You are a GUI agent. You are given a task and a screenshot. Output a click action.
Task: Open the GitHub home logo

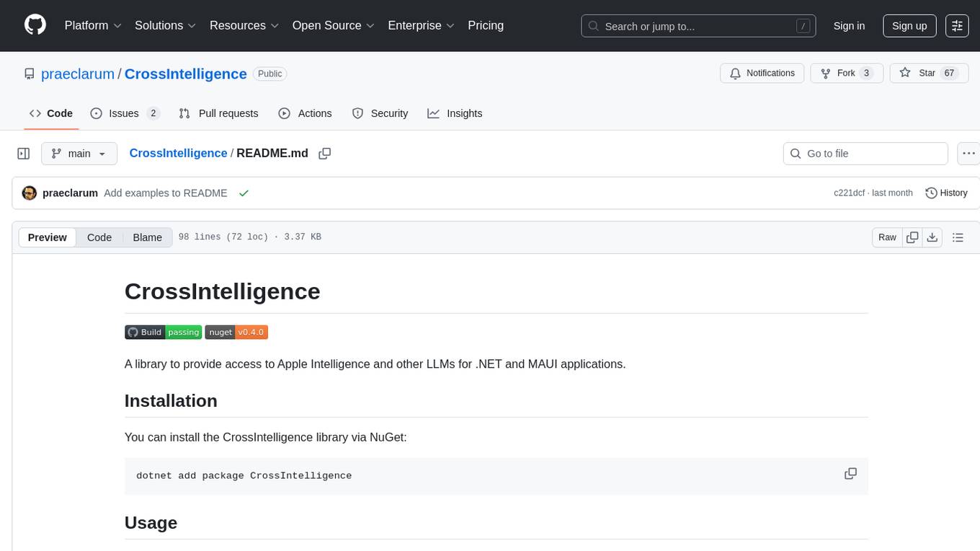[35, 25]
